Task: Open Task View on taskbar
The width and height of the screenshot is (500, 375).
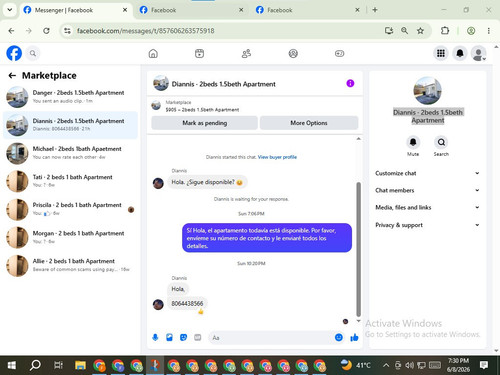Action: (58, 365)
